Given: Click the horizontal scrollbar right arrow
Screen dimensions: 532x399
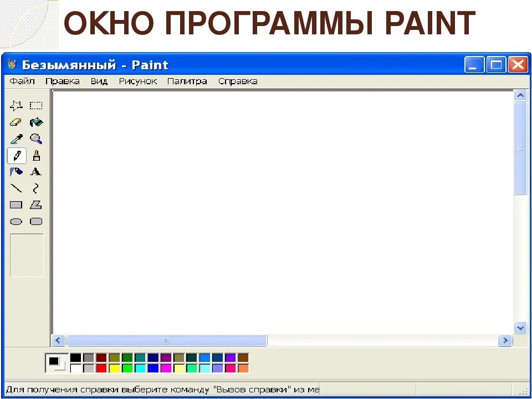Looking at the screenshot, I should [505, 340].
